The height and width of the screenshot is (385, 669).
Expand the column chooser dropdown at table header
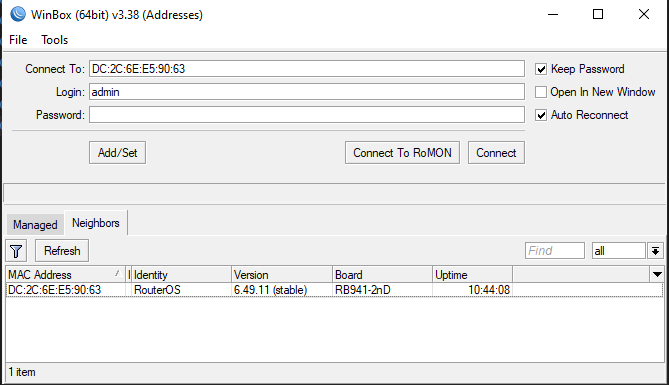tap(657, 274)
